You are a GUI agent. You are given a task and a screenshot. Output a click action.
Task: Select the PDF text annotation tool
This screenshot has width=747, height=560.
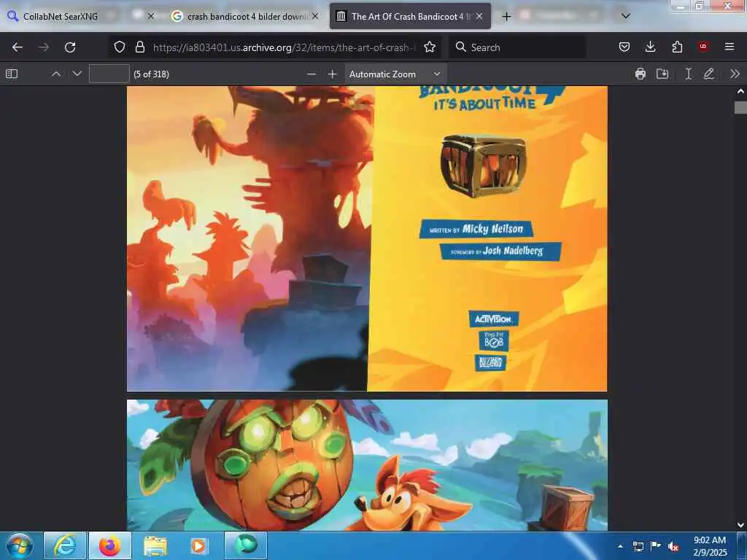tap(688, 74)
